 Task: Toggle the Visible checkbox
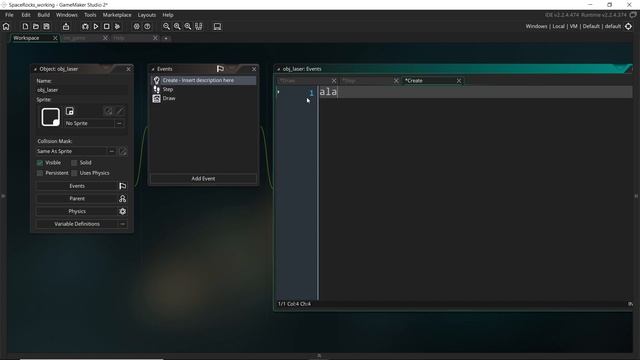(x=40, y=162)
